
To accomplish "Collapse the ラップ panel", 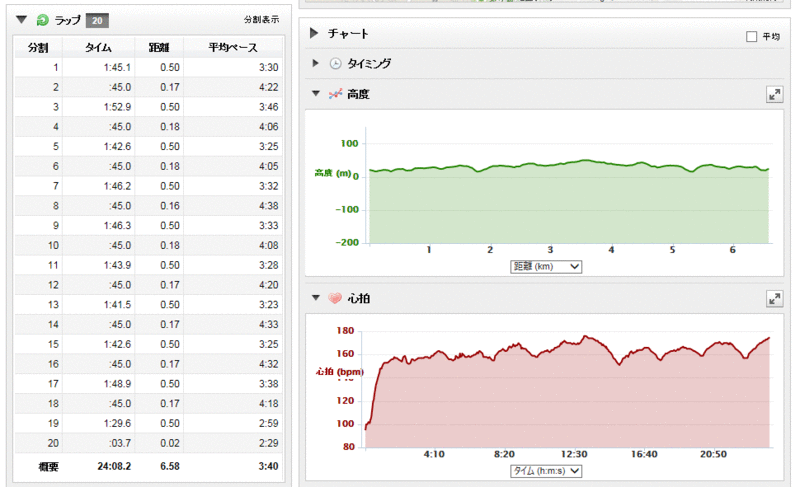I will coord(22,20).
